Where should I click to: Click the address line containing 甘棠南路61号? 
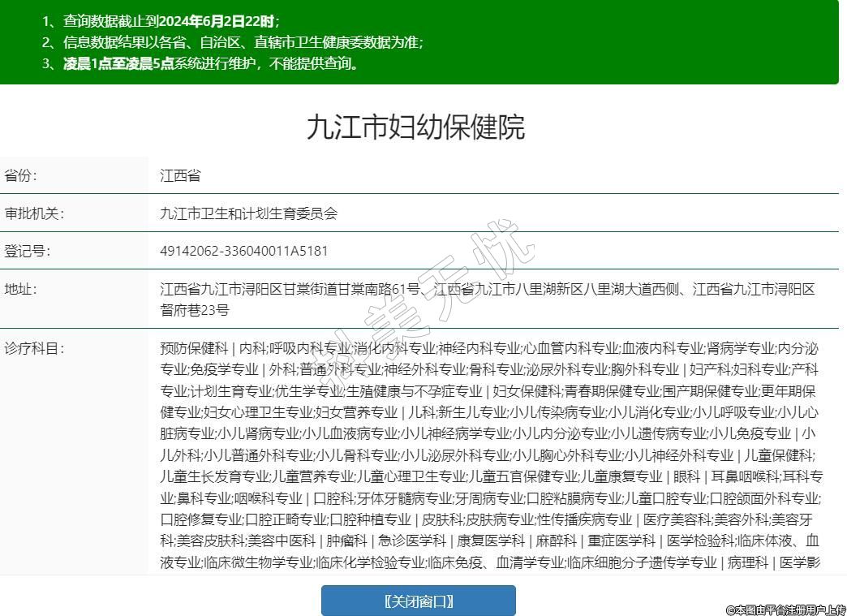(487, 289)
